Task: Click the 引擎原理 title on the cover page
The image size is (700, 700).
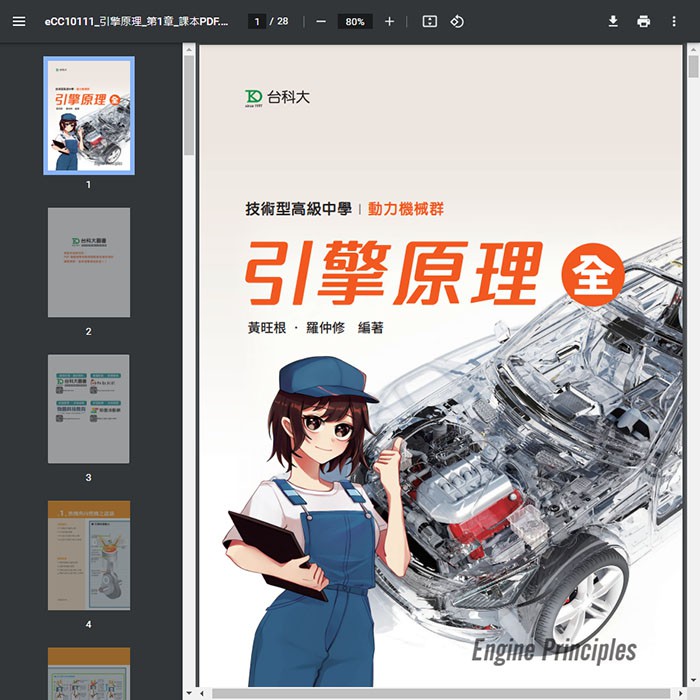Action: (393, 273)
